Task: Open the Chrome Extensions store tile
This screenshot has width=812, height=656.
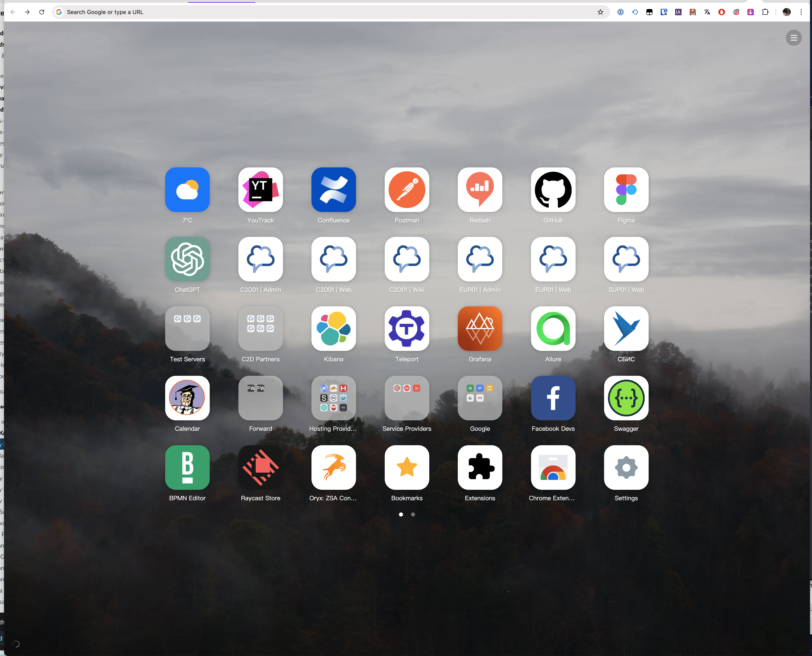Action: 553,468
